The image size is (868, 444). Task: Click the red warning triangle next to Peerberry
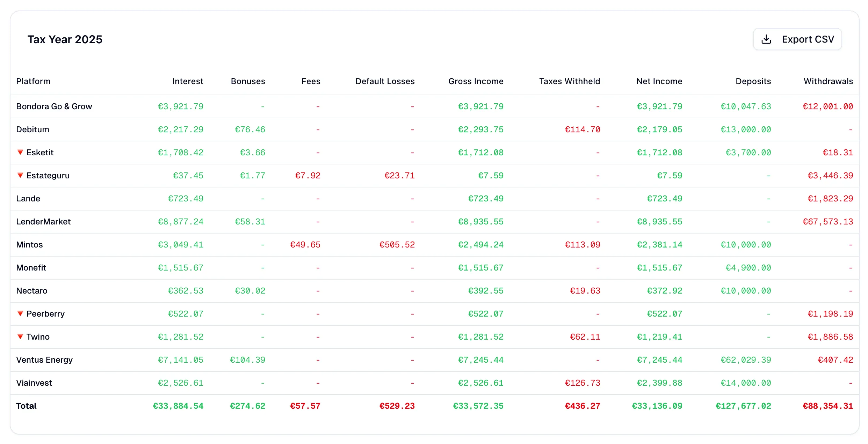20,314
